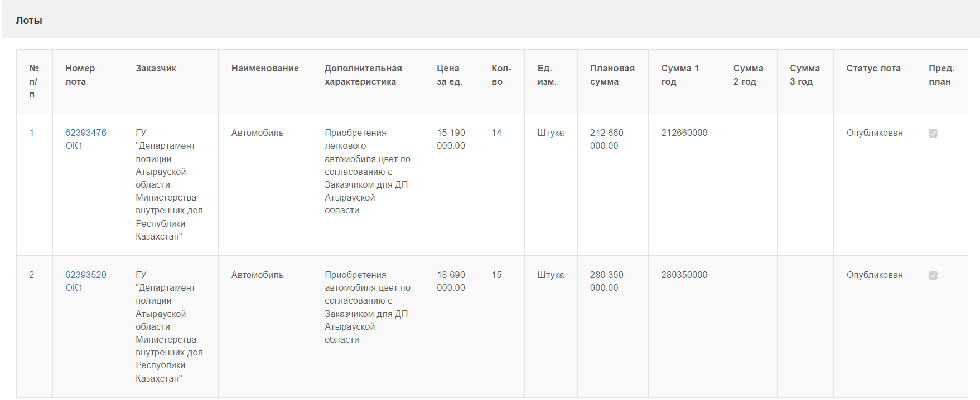The width and height of the screenshot is (980, 400).
Task: Select planned sum cell 280 350 000.00
Action: click(606, 281)
